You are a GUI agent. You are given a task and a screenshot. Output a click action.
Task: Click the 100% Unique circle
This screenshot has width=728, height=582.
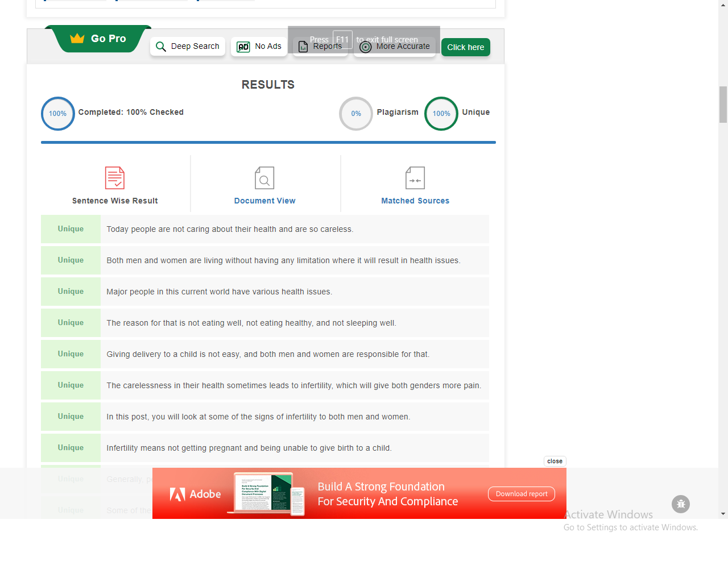point(441,114)
